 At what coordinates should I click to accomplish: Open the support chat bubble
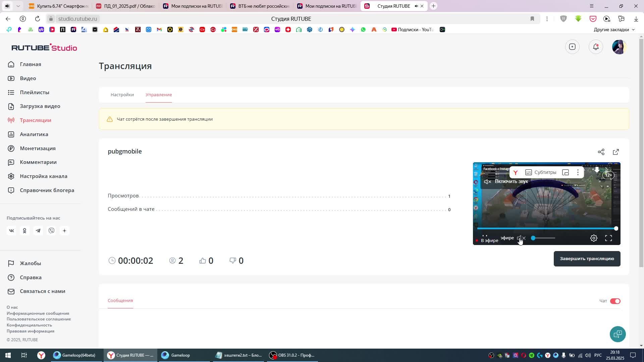(618, 334)
